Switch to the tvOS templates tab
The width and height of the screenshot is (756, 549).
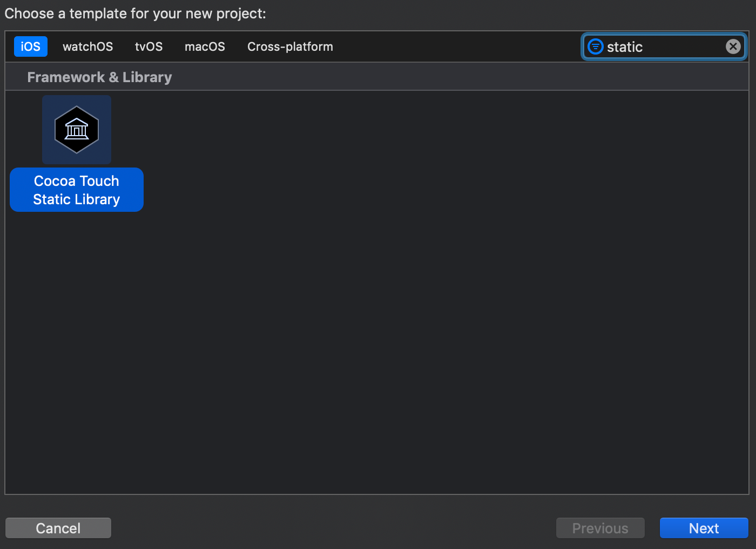148,46
